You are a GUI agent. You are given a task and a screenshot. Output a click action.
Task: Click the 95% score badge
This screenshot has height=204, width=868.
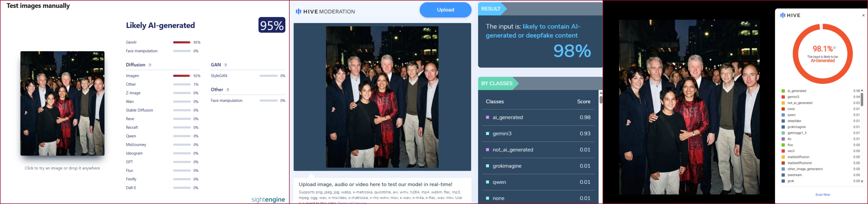pyautogui.click(x=272, y=25)
